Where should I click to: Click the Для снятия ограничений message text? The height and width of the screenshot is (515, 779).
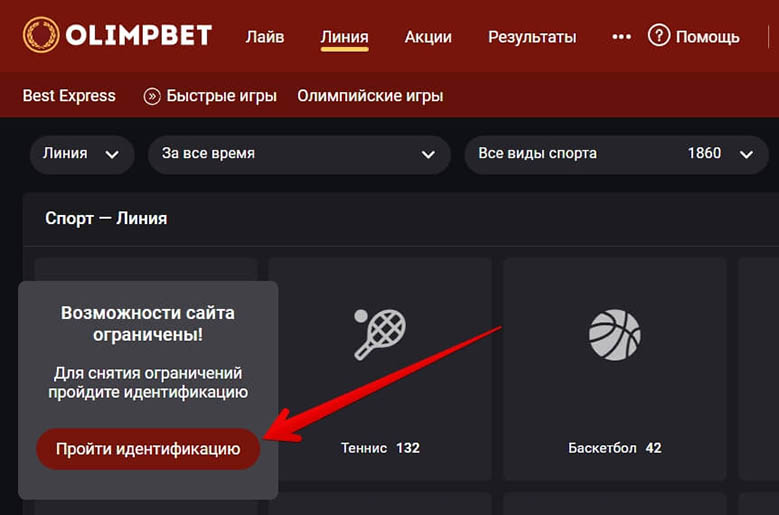148,382
